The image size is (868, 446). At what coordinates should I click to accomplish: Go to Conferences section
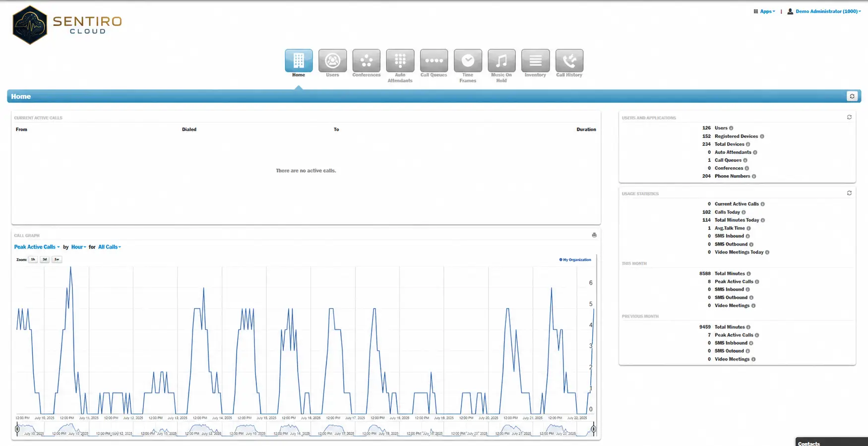pos(366,61)
